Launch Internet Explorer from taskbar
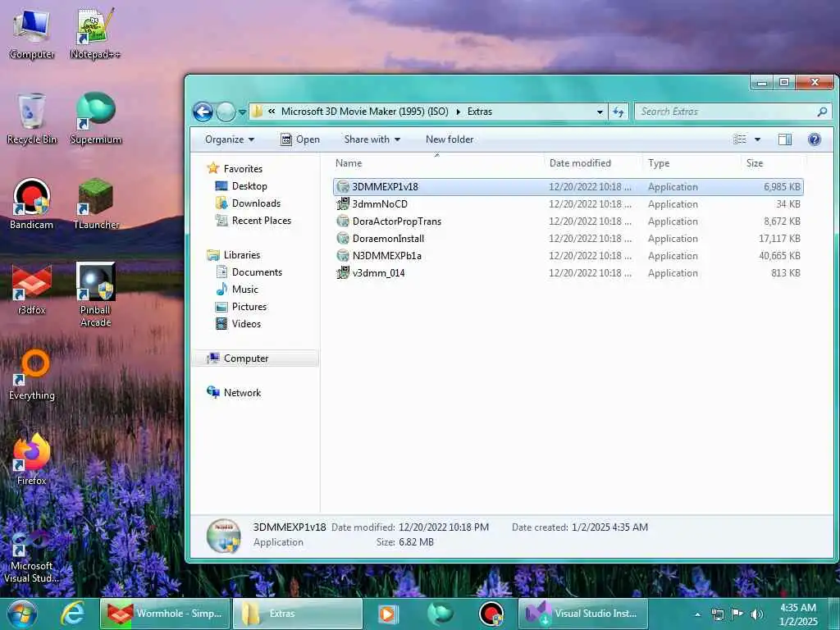This screenshot has width=840, height=630. [x=72, y=614]
